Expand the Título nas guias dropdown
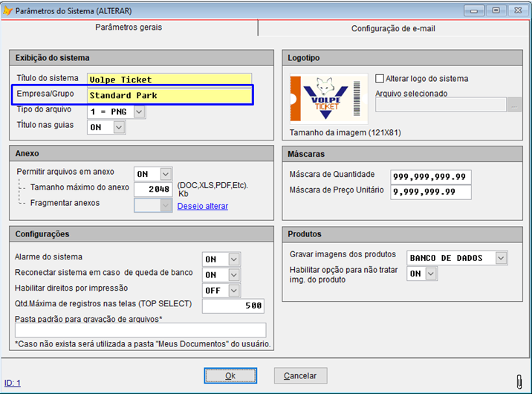This screenshot has height=394, width=532. pos(119,127)
